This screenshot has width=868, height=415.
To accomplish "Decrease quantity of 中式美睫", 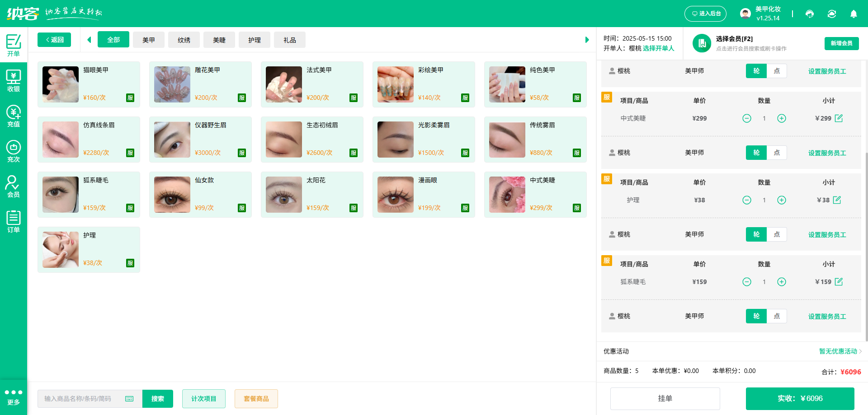I will click(x=747, y=118).
